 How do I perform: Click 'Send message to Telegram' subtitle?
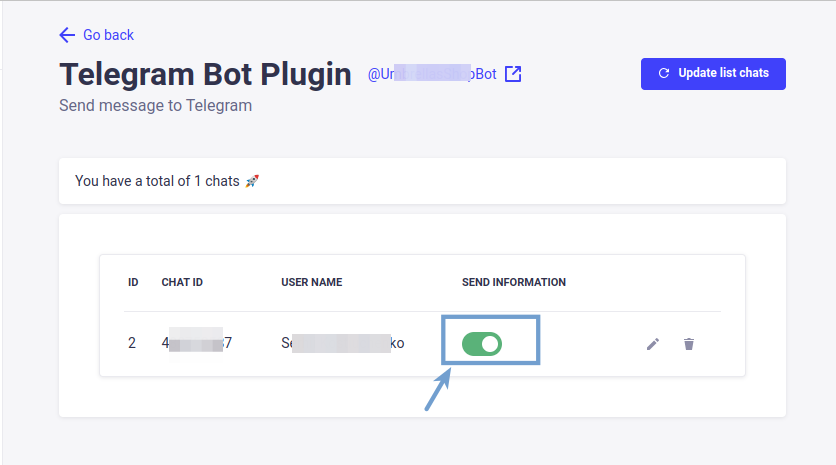(x=156, y=106)
